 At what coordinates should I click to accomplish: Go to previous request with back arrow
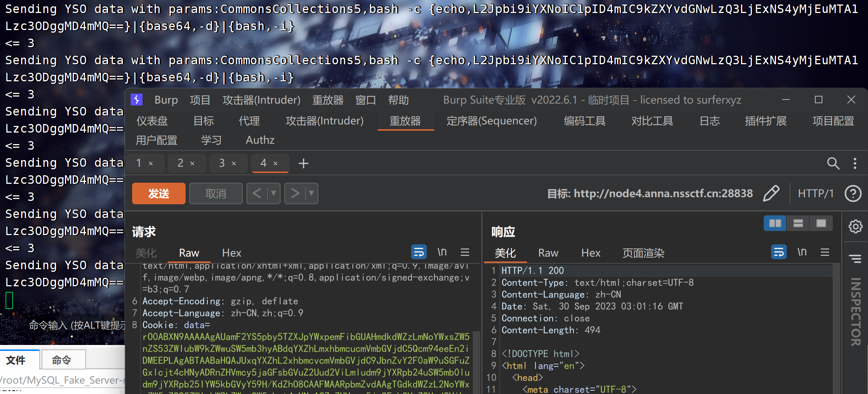click(257, 193)
